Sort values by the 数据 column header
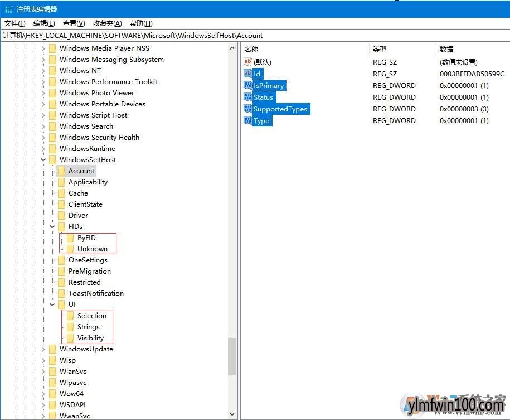The height and width of the screenshot is (420, 510). [x=473, y=49]
